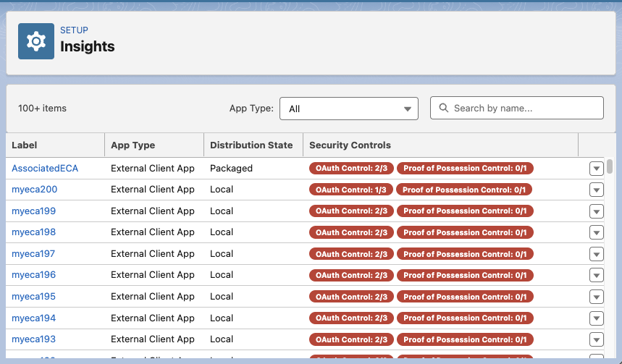Click OAuth Control badge in myeca197 row

tap(351, 254)
